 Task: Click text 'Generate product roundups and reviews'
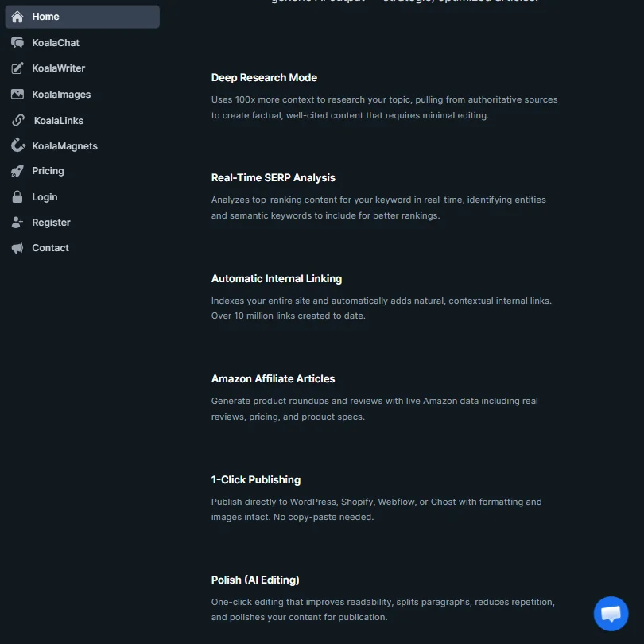tap(297, 401)
